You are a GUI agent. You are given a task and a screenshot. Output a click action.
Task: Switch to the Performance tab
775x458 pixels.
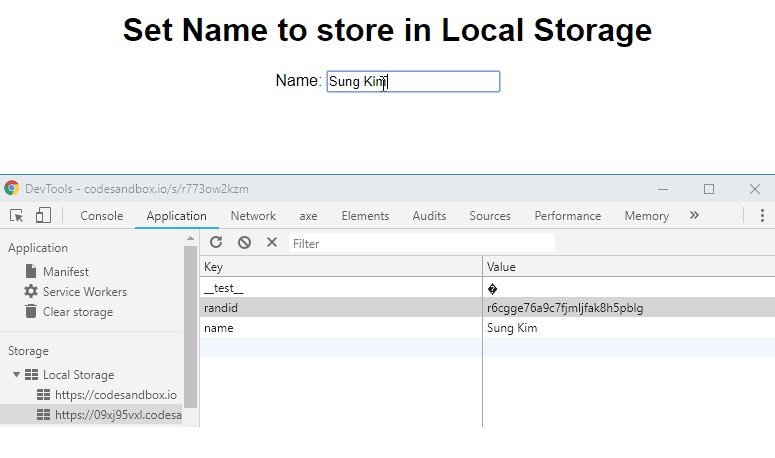click(567, 216)
